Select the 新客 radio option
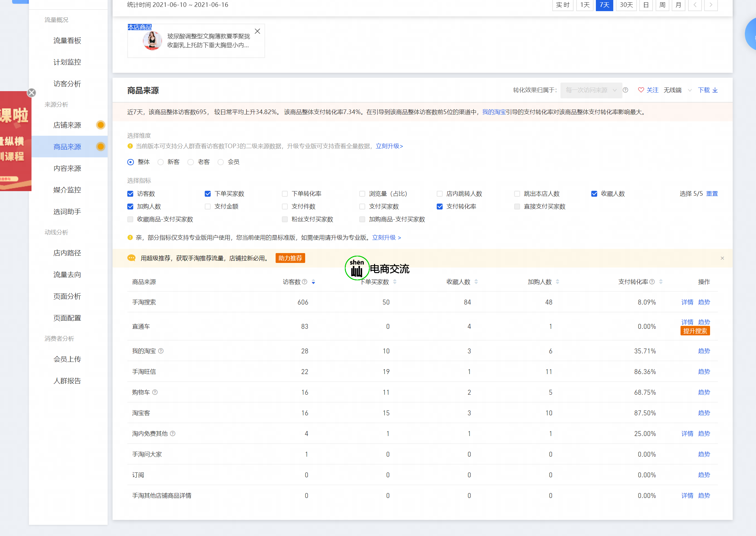Viewport: 756px width, 536px height. [x=160, y=162]
